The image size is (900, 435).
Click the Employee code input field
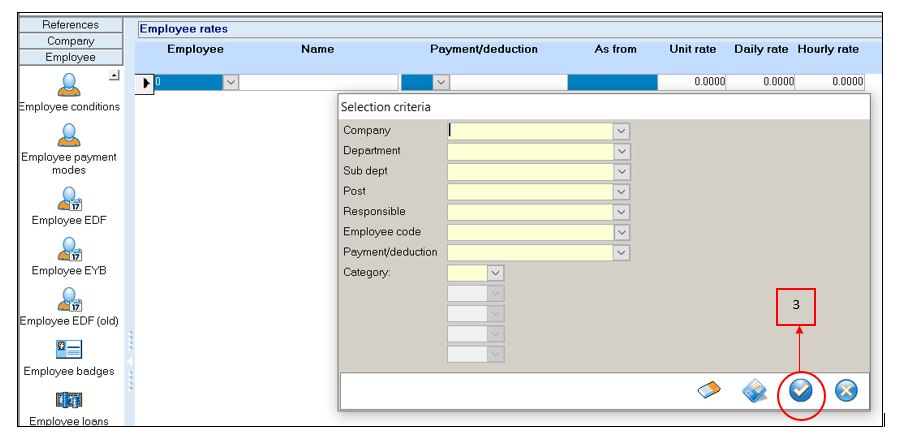(x=529, y=232)
